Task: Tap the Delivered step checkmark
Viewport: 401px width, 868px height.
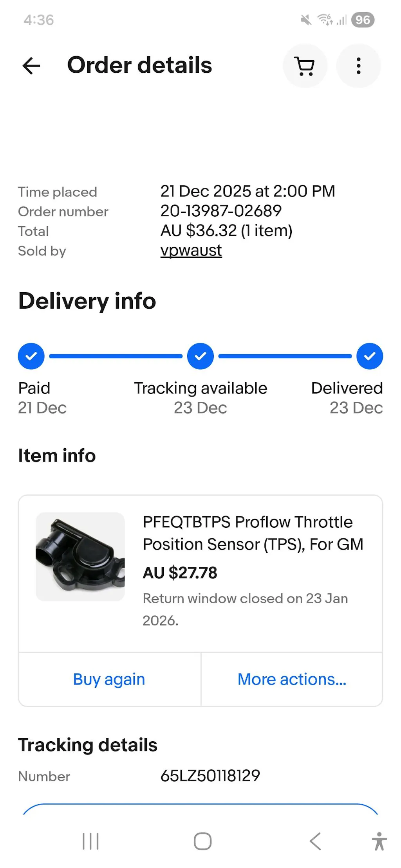Action: (370, 356)
